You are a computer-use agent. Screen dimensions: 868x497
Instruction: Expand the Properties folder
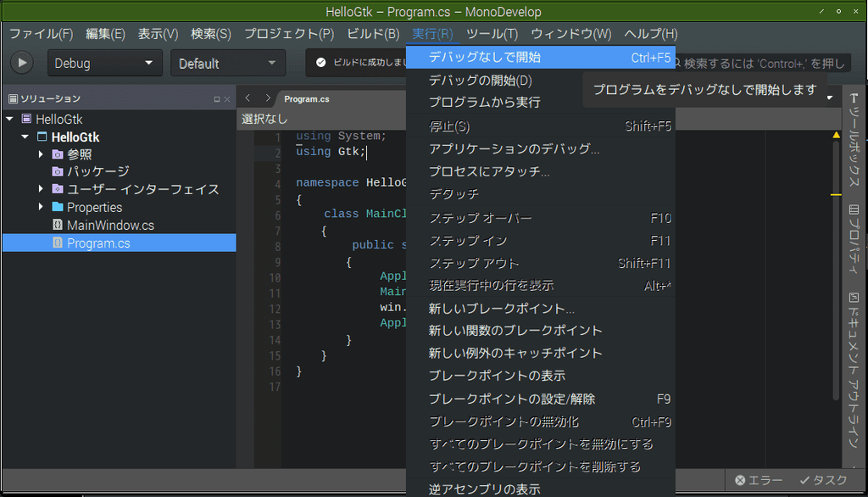pyautogui.click(x=41, y=207)
